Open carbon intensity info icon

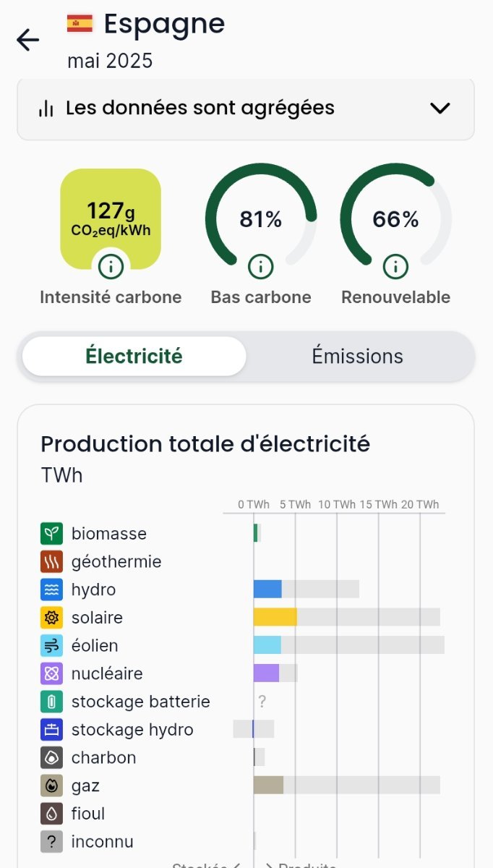[111, 267]
